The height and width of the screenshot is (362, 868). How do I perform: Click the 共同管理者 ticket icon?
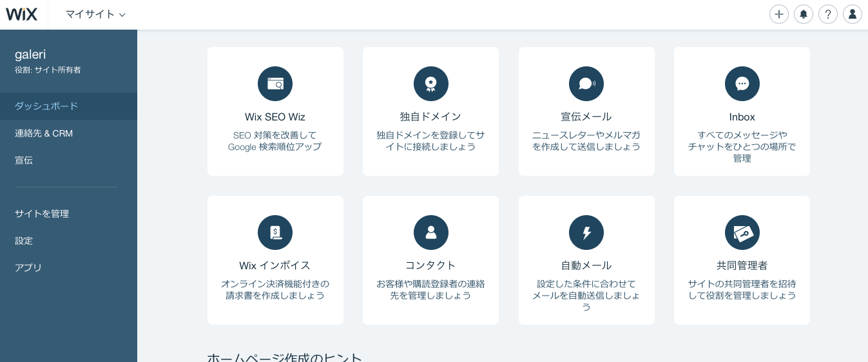tap(742, 233)
